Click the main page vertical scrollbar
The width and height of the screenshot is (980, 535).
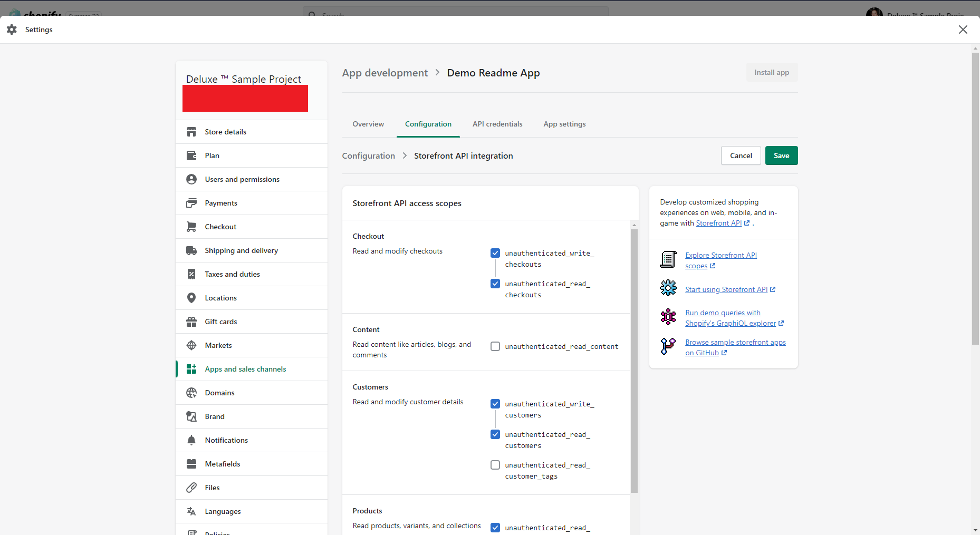(x=975, y=199)
